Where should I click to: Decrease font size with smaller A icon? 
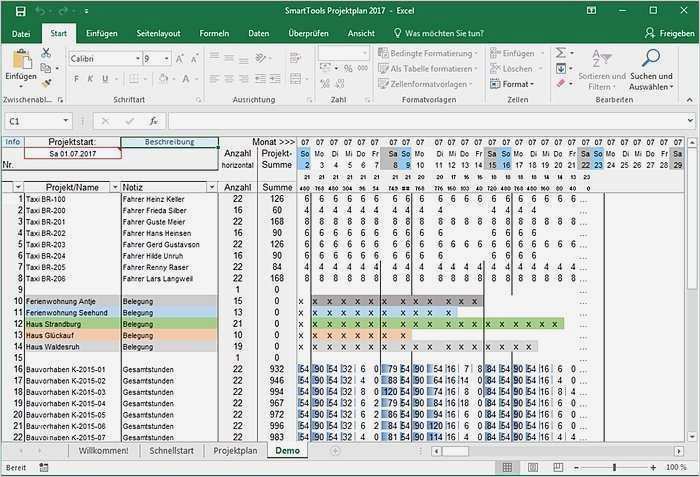(194, 59)
